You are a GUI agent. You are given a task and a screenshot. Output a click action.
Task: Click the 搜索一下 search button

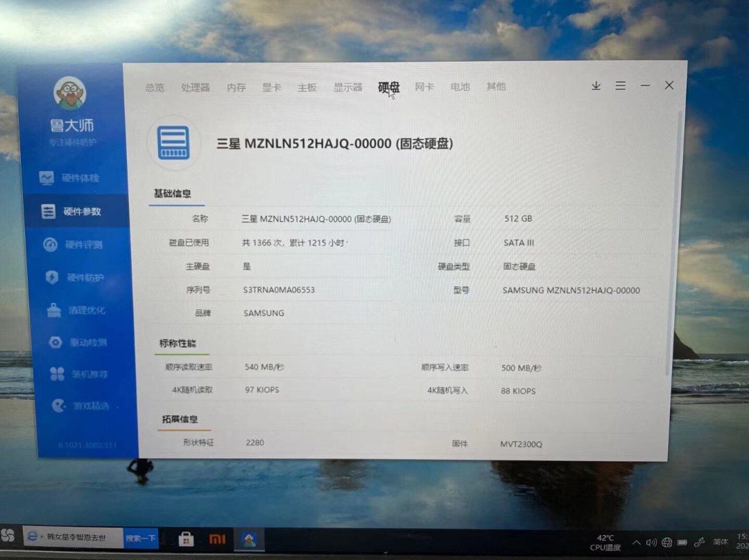(140, 538)
